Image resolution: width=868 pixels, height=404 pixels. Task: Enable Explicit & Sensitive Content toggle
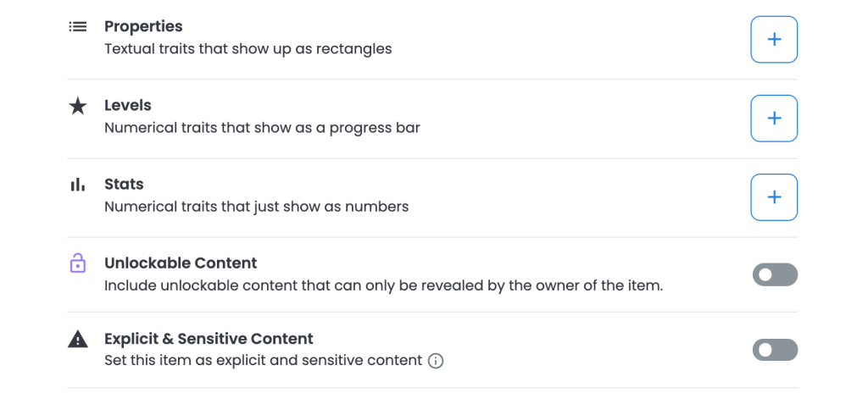coord(775,350)
